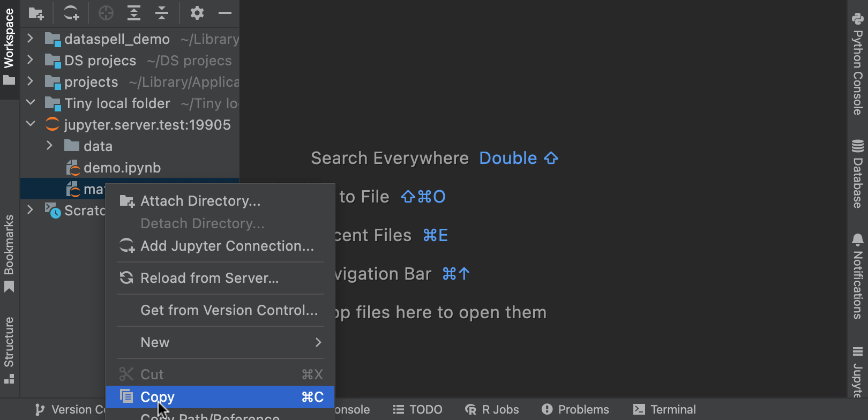
Task: Open the Database tool window
Action: (x=857, y=174)
